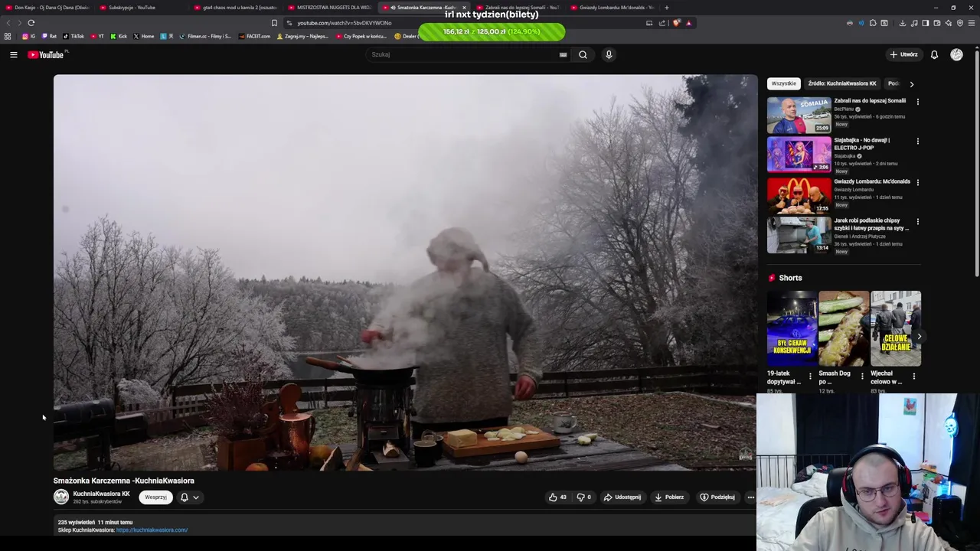Image resolution: width=980 pixels, height=551 pixels.
Task: Close the Smażonka Karczemna browser tab
Action: click(464, 8)
